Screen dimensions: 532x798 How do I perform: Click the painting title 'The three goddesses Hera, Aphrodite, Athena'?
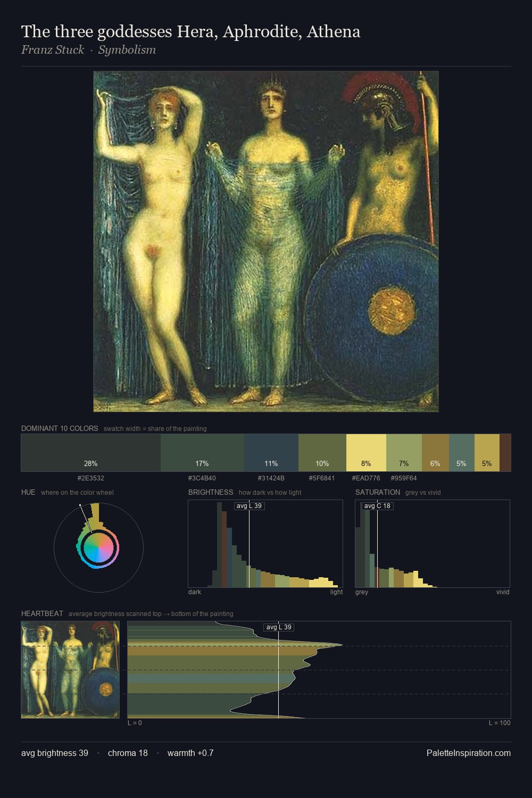(x=190, y=32)
